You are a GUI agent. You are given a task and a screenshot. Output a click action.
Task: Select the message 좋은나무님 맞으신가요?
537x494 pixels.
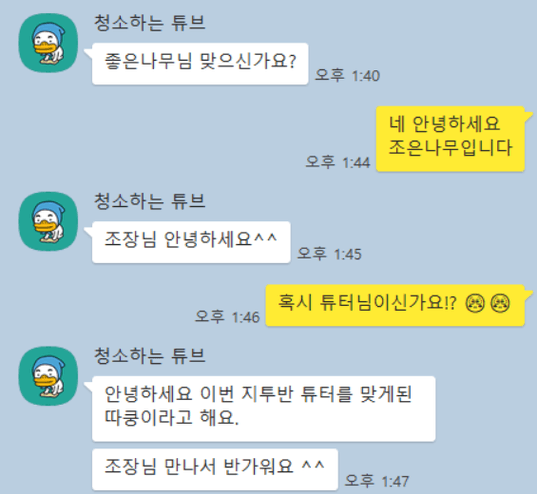(x=200, y=64)
